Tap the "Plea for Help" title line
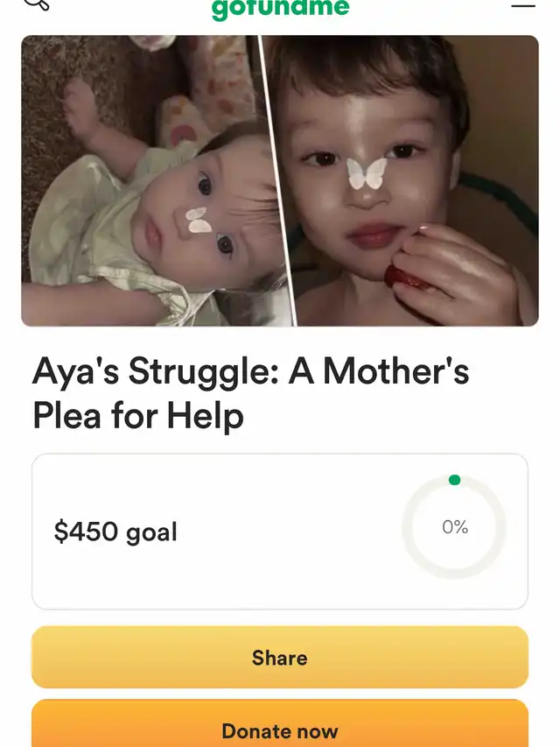Screen dimensions: 560x747 click(x=138, y=416)
